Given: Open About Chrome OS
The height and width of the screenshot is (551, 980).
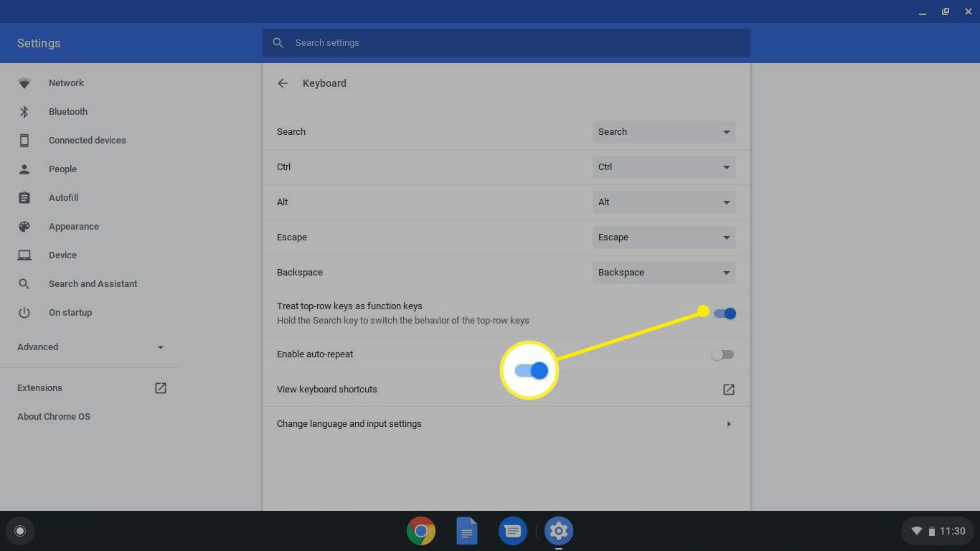Looking at the screenshot, I should coord(54,417).
